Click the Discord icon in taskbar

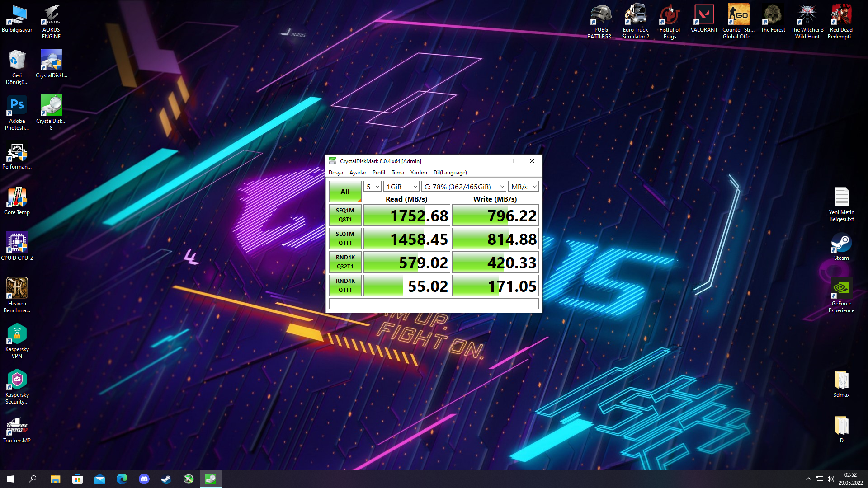(x=144, y=479)
